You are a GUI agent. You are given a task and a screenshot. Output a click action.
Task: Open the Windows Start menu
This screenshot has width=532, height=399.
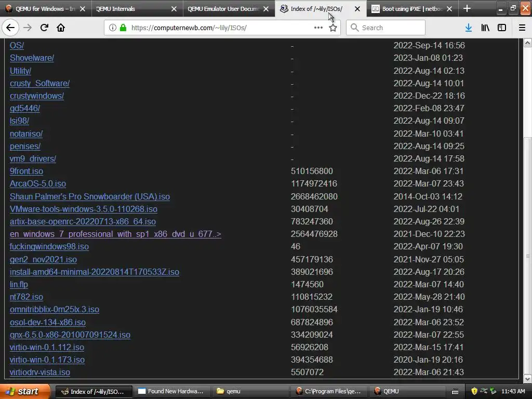pos(24,392)
